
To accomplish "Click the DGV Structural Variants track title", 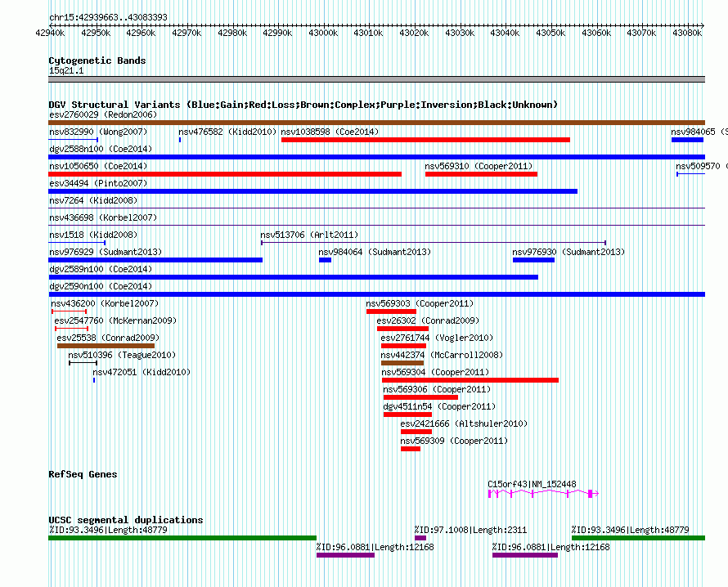I will 303,105.
